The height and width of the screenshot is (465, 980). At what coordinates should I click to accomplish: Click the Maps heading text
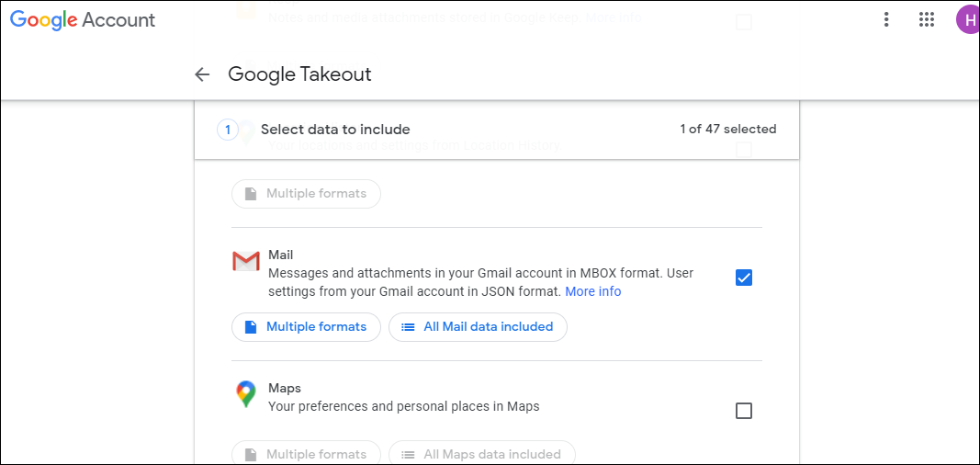[285, 388]
